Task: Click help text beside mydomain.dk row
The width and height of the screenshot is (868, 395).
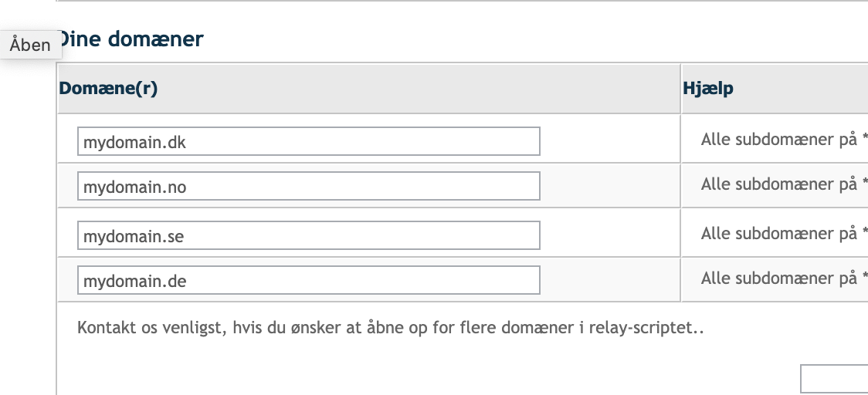Action: (x=784, y=140)
